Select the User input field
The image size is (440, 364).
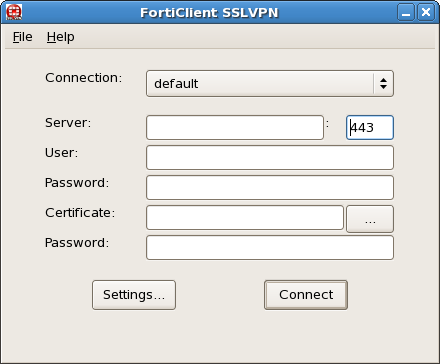point(270,157)
